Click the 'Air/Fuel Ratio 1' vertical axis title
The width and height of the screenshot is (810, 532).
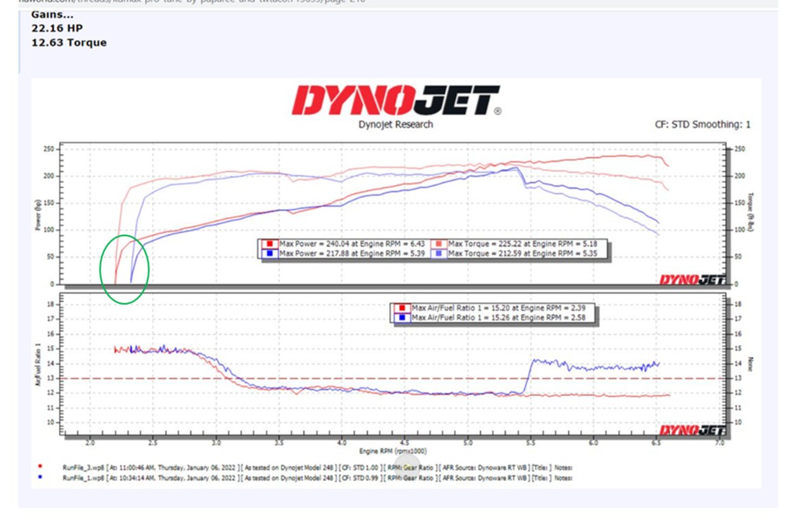[38, 366]
